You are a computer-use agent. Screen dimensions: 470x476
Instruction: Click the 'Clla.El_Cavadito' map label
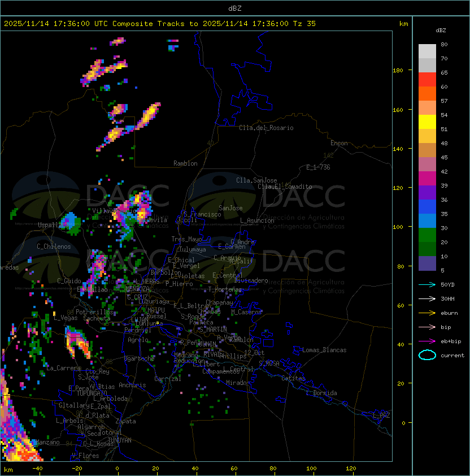[x=285, y=187]
